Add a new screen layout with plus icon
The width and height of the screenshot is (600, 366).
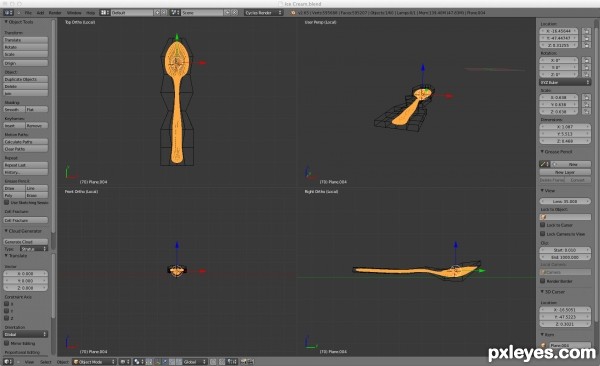pyautogui.click(x=157, y=13)
